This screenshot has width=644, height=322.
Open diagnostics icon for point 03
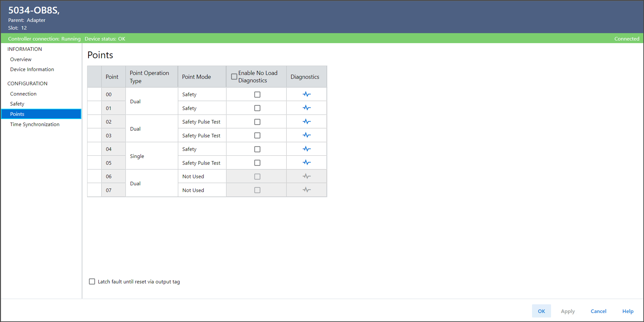[306, 135]
